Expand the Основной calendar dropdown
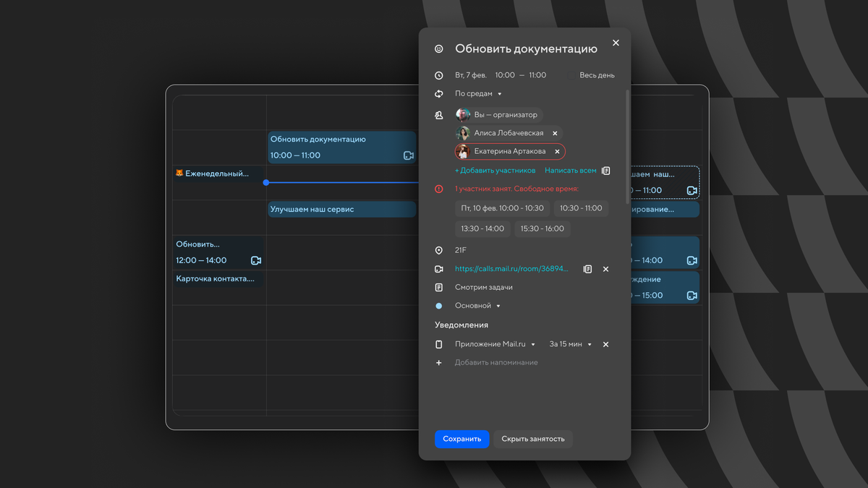 pos(478,305)
